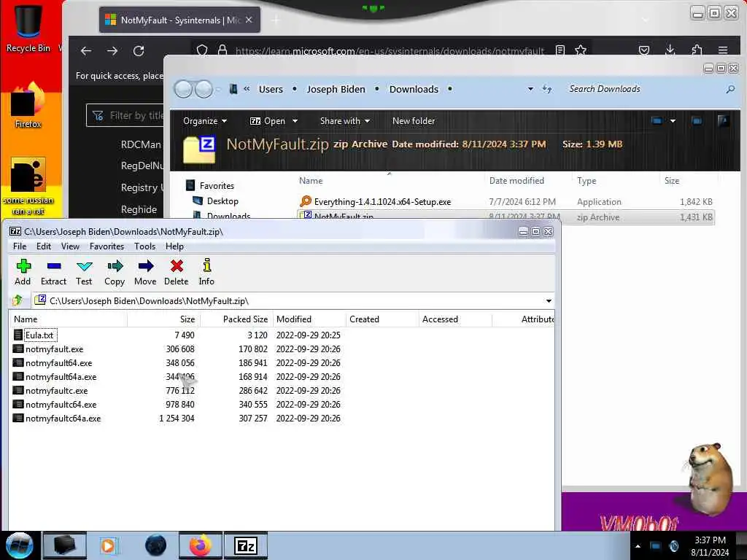Expand Explorer address history dropdown
This screenshot has height=560, width=747.
[x=530, y=89]
